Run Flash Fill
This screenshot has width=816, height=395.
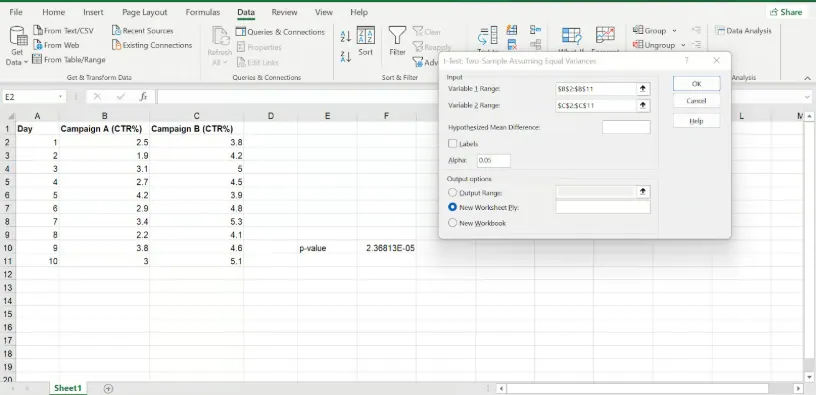click(512, 30)
